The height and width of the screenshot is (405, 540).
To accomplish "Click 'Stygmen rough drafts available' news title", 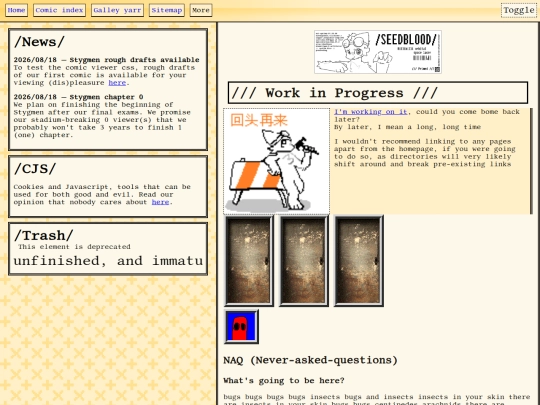I will pyautogui.click(x=134, y=60).
